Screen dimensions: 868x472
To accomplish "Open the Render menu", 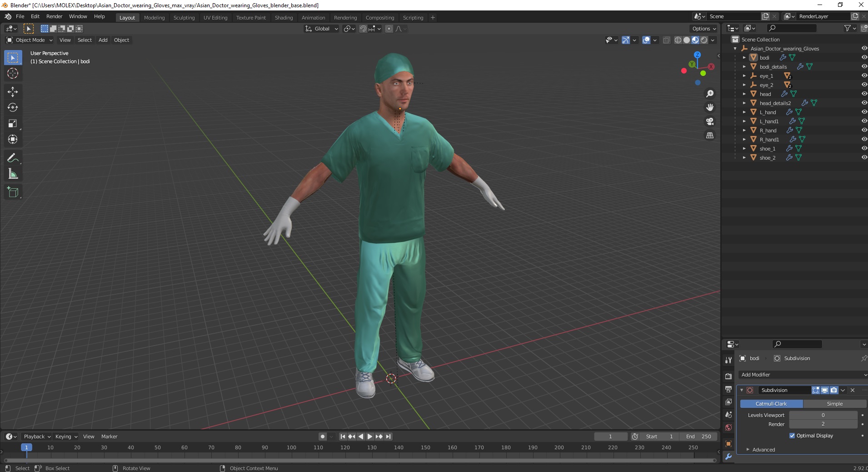I will click(x=55, y=16).
